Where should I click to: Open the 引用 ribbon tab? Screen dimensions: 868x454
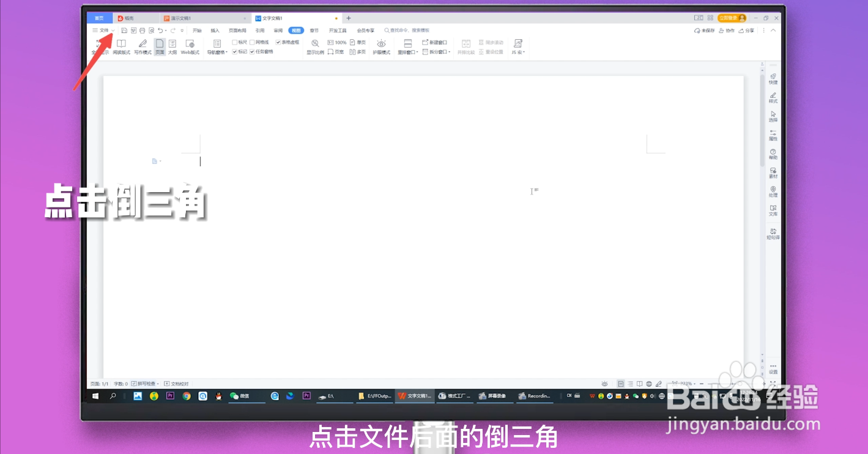click(260, 30)
